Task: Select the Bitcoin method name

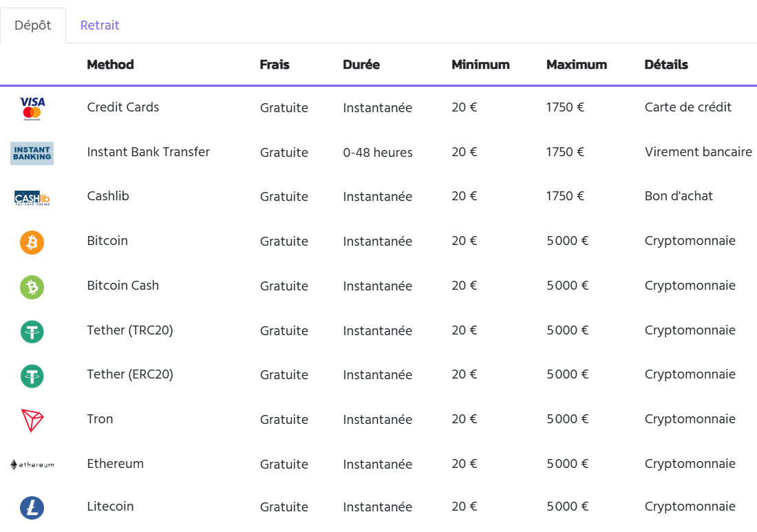Action: tap(107, 241)
